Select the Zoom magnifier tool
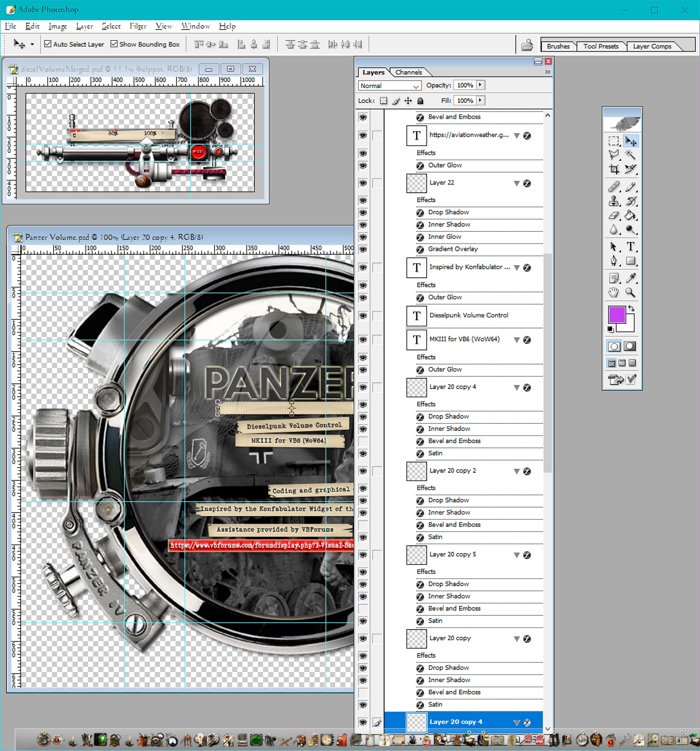 630,293
